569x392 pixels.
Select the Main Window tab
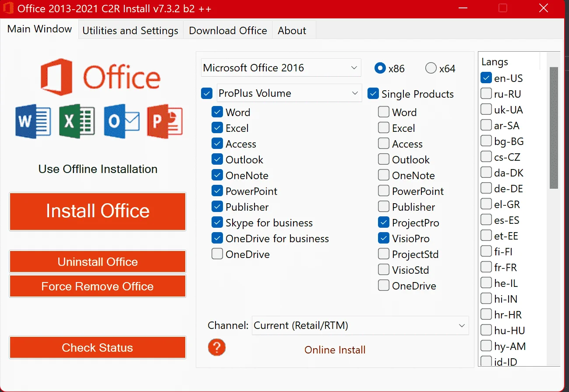click(x=39, y=29)
